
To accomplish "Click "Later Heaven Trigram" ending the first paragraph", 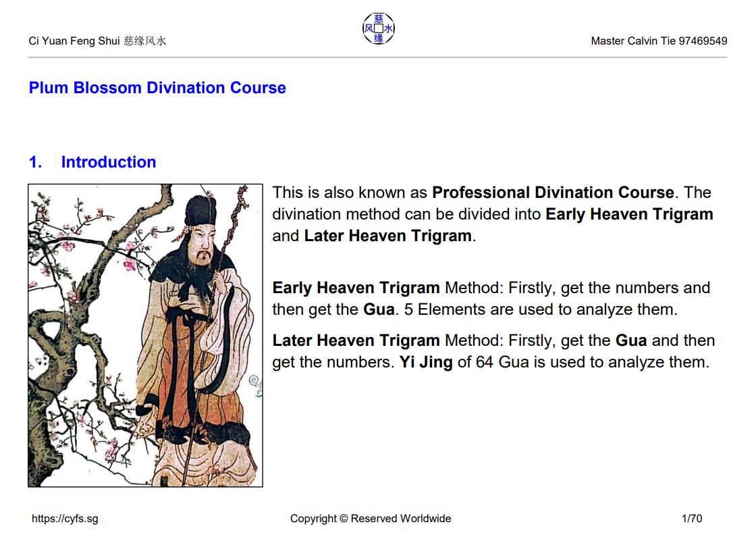I will tap(387, 236).
